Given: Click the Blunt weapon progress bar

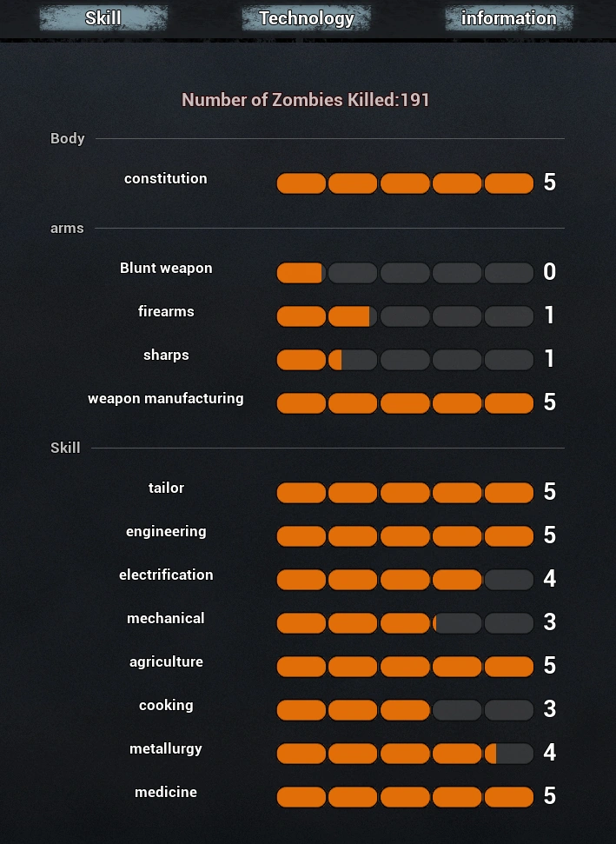Looking at the screenshot, I should click(405, 273).
